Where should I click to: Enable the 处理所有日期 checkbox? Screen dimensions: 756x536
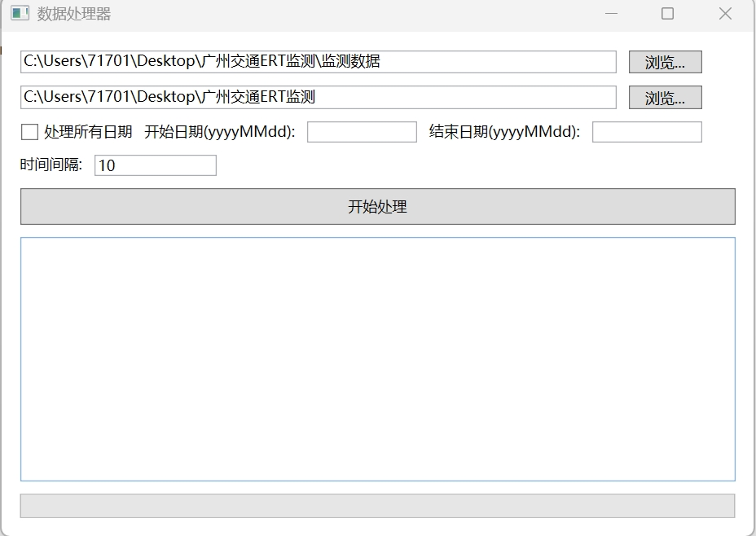[x=28, y=131]
